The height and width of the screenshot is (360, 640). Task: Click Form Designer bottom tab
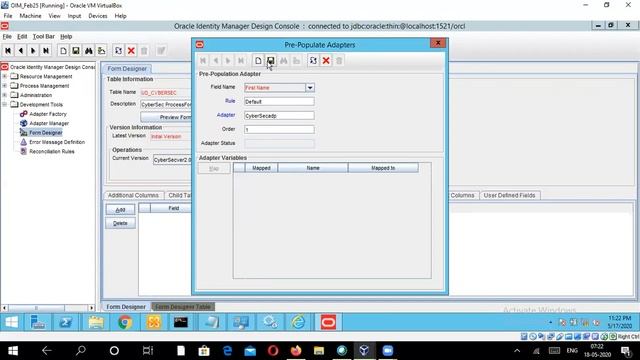126,307
